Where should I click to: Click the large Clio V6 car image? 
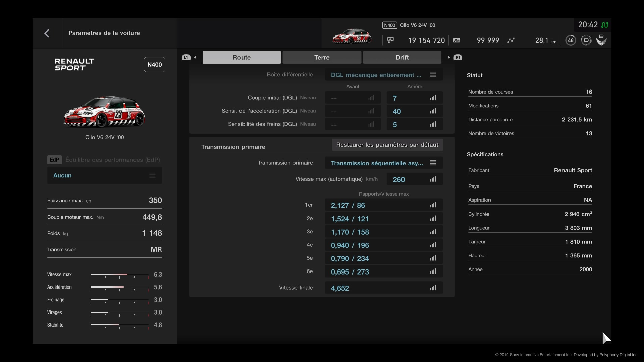[x=104, y=112]
